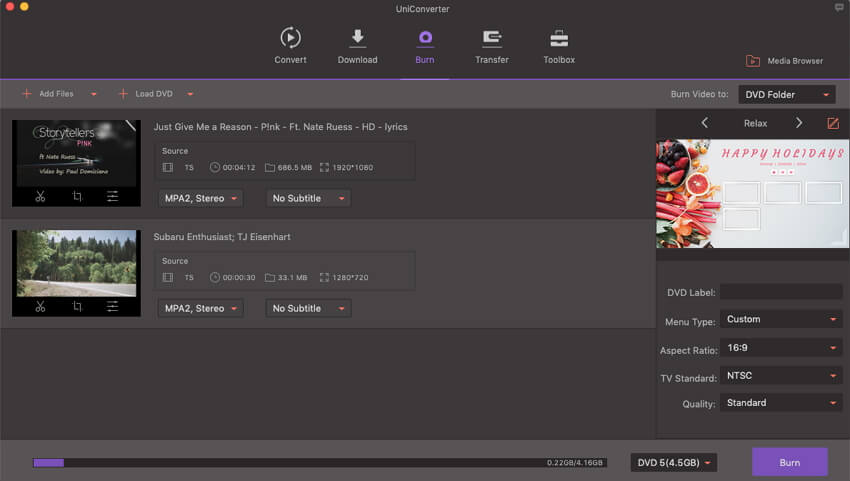Switch to the Toolbox tab
The width and height of the screenshot is (850, 481).
point(559,47)
